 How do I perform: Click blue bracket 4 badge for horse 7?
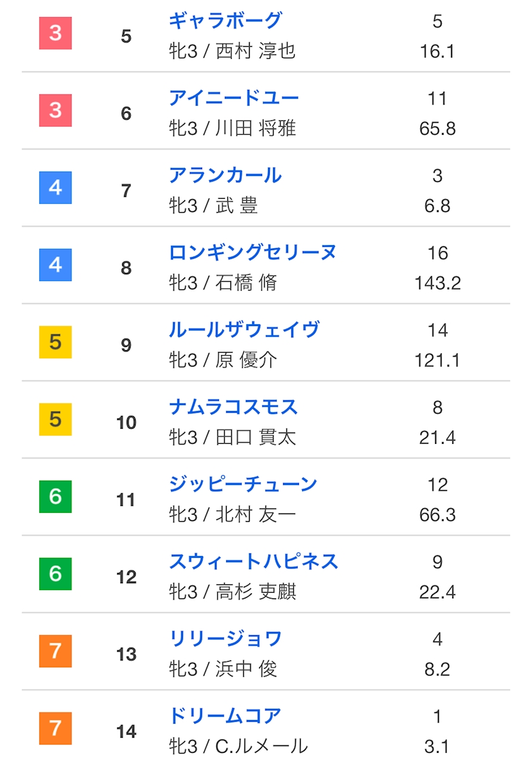tap(56, 187)
